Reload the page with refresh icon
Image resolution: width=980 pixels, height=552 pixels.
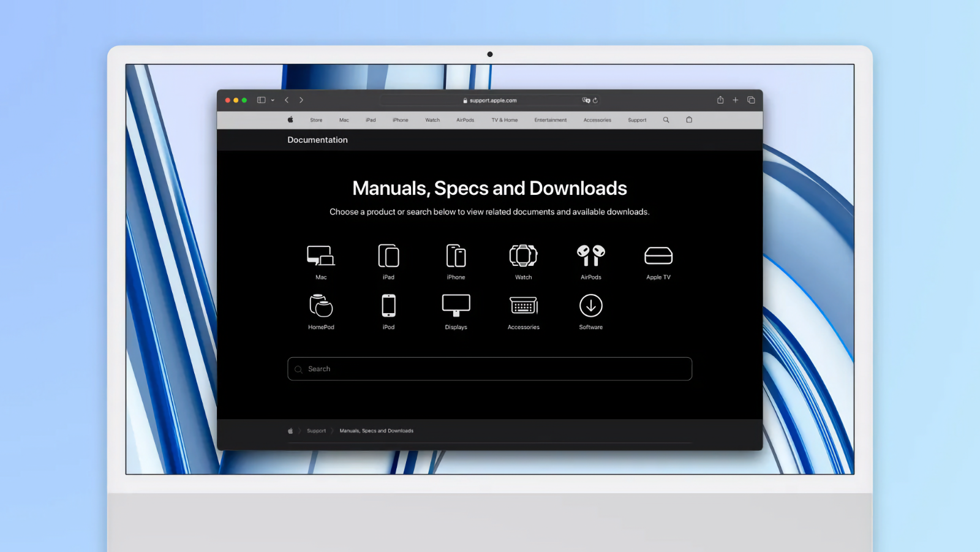[x=595, y=100]
